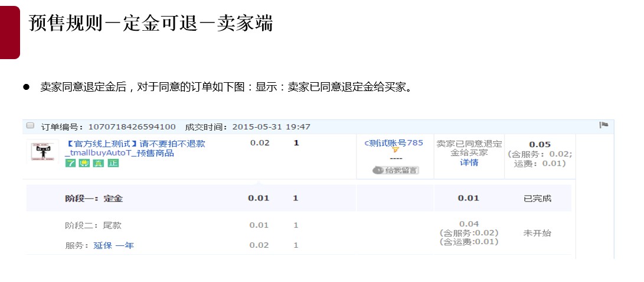644x282 pixels.
Task: Click the 已完成 status text
Action: [537, 198]
